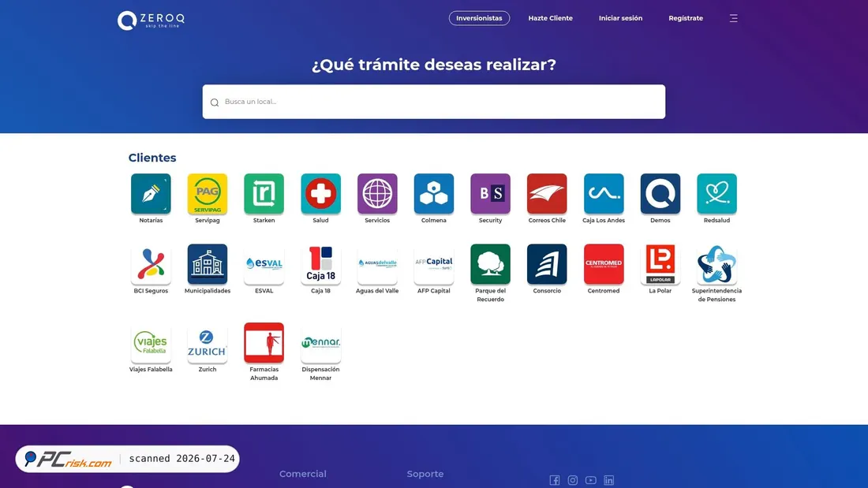This screenshot has height=488, width=868.
Task: Open the Security BS icon
Action: click(x=491, y=194)
